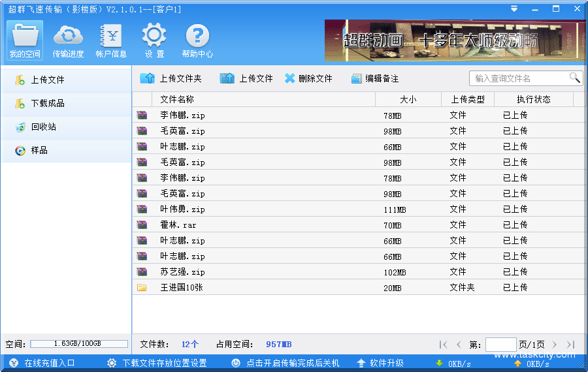Open 传输进度 transfer progress cloud icon
Viewport: 588px width, 372px height.
(68, 40)
